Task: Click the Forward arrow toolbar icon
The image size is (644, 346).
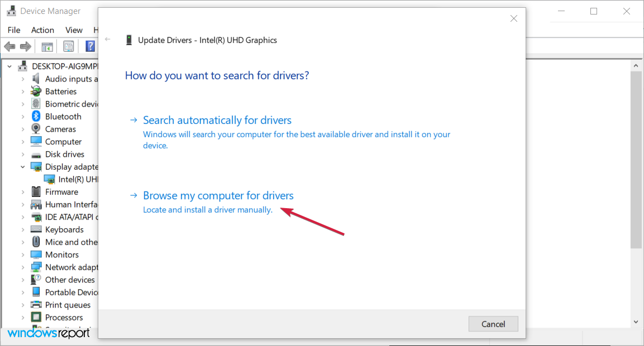Action: pyautogui.click(x=26, y=46)
